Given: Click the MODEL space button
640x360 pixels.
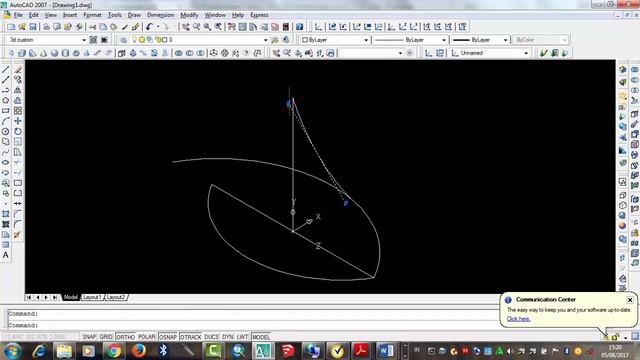Looking at the screenshot, I should pyautogui.click(x=260, y=337).
